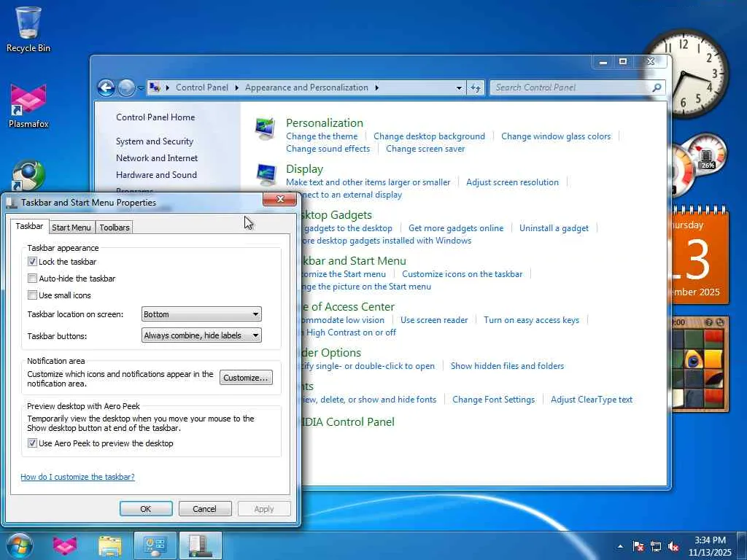Image resolution: width=747 pixels, height=560 pixels.
Task: Refresh the Control Panel address bar
Action: point(476,87)
